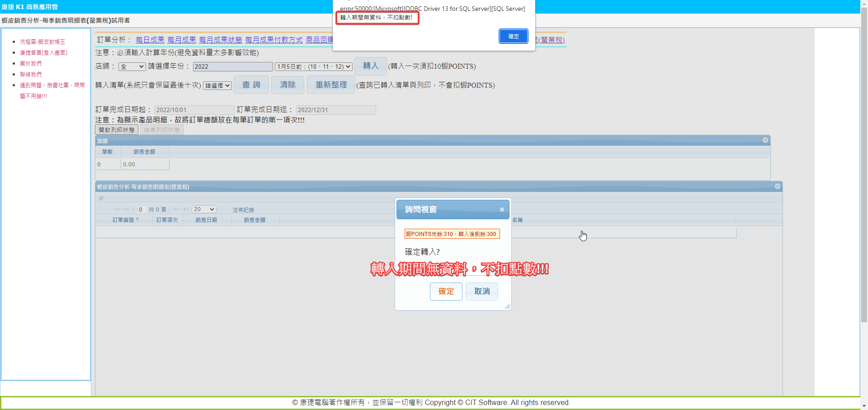Collapse the 加總 panel

coord(765,141)
